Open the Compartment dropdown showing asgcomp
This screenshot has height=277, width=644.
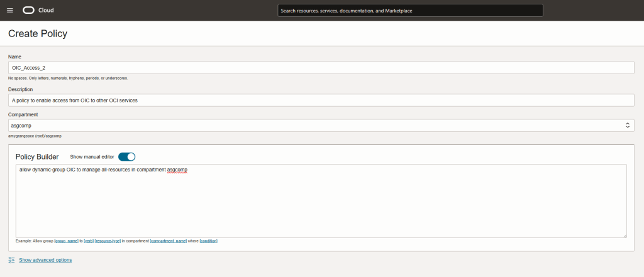tap(314, 126)
